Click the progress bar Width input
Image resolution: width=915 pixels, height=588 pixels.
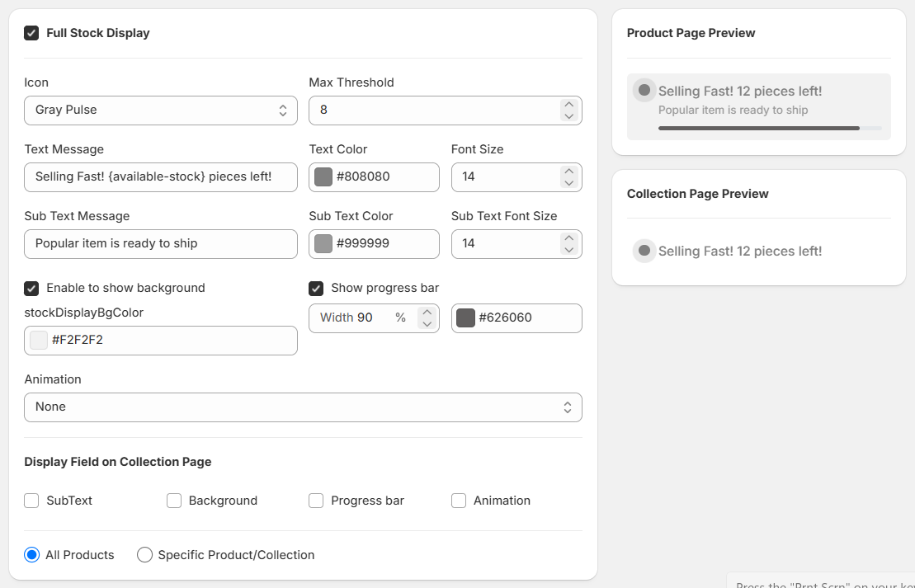(x=374, y=318)
